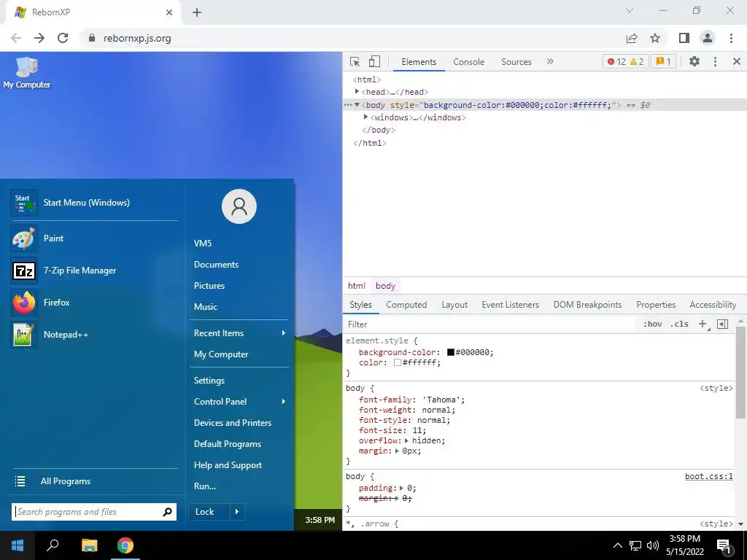Click the black background-color swatch
The image size is (747, 560).
point(450,352)
